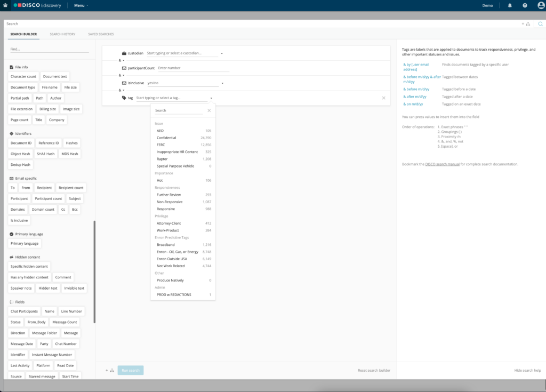Add the SHA1 Hash field chip
This screenshot has height=392, width=546.
pyautogui.click(x=46, y=154)
